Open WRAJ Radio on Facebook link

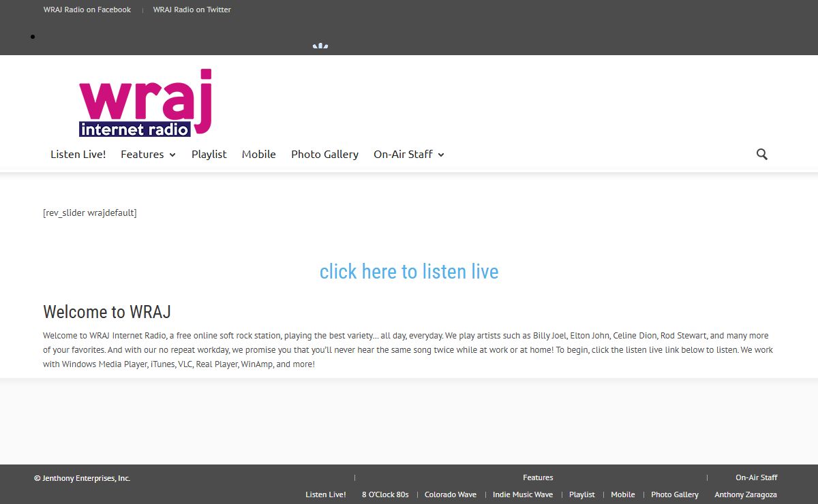[x=87, y=10]
